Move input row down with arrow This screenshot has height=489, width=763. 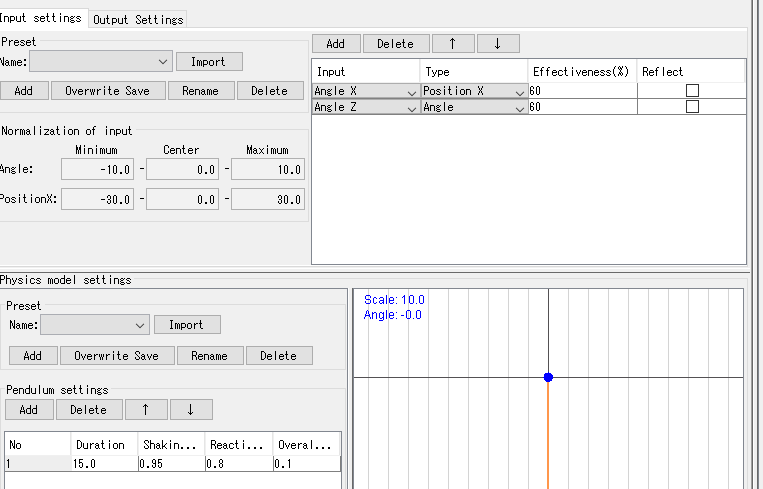pyautogui.click(x=498, y=44)
